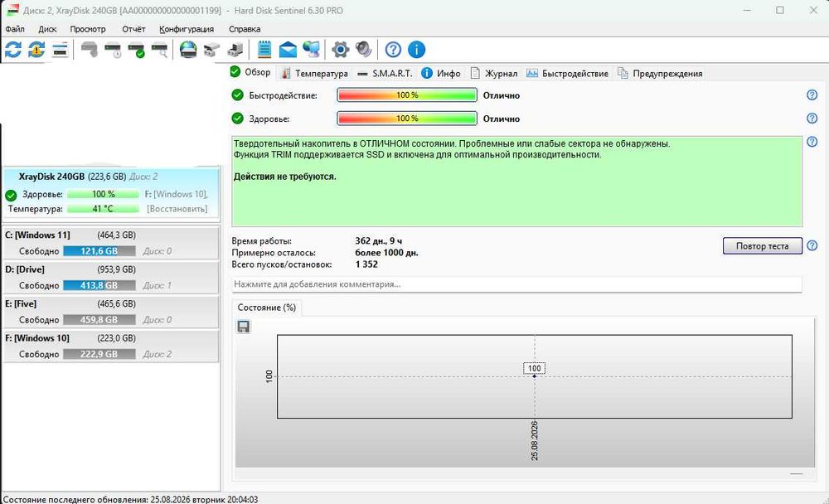Click the status bar last update text
The width and height of the screenshot is (829, 504).
tap(131, 499)
